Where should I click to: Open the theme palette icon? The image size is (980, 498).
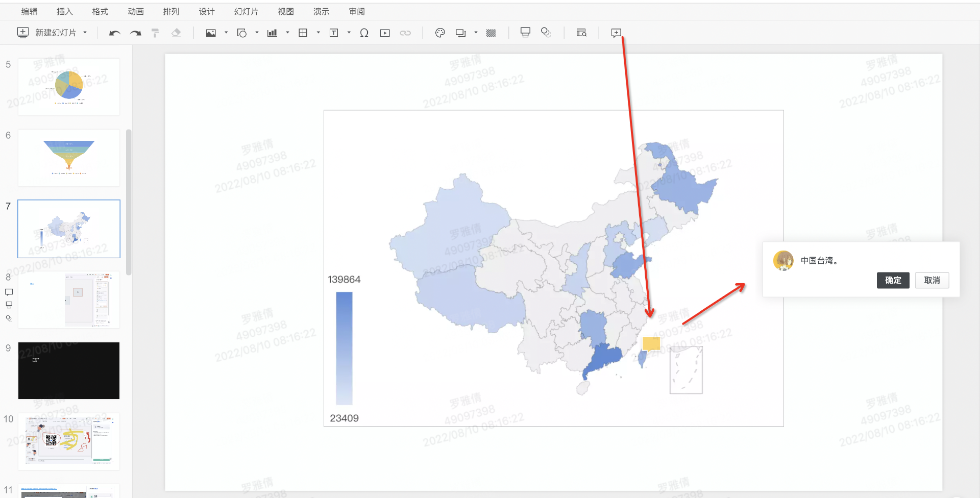pyautogui.click(x=440, y=33)
